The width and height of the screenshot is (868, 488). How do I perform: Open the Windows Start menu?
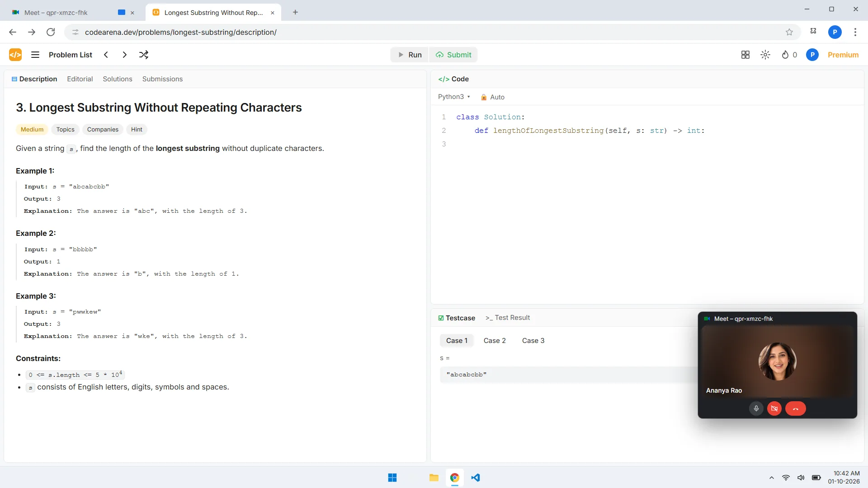tap(392, 478)
